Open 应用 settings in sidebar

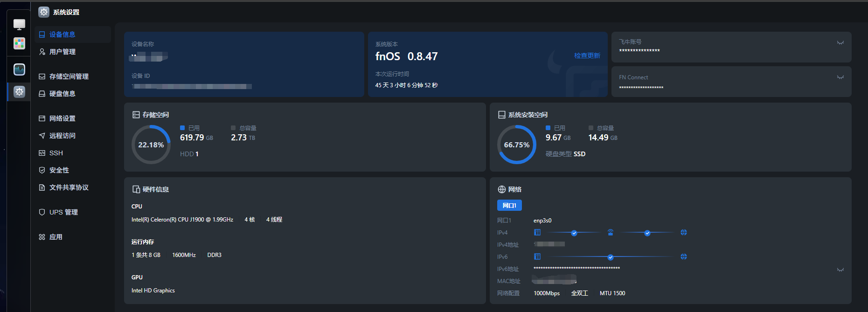[72, 237]
